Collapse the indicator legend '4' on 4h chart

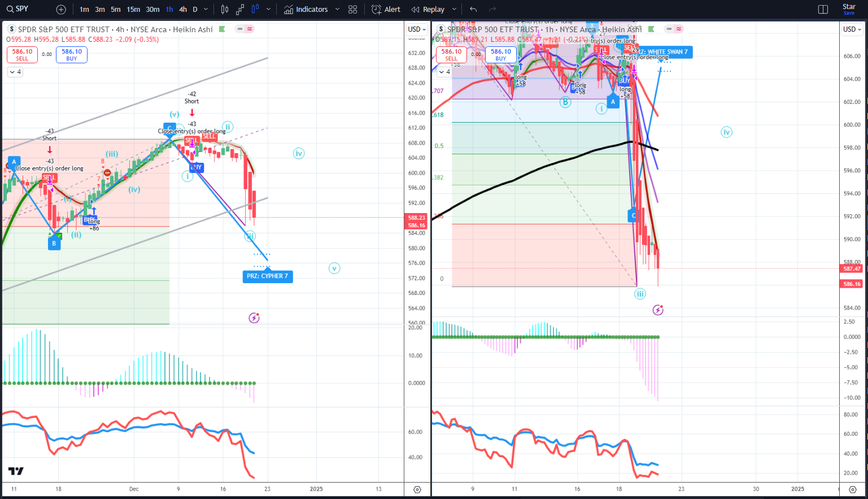(15, 72)
